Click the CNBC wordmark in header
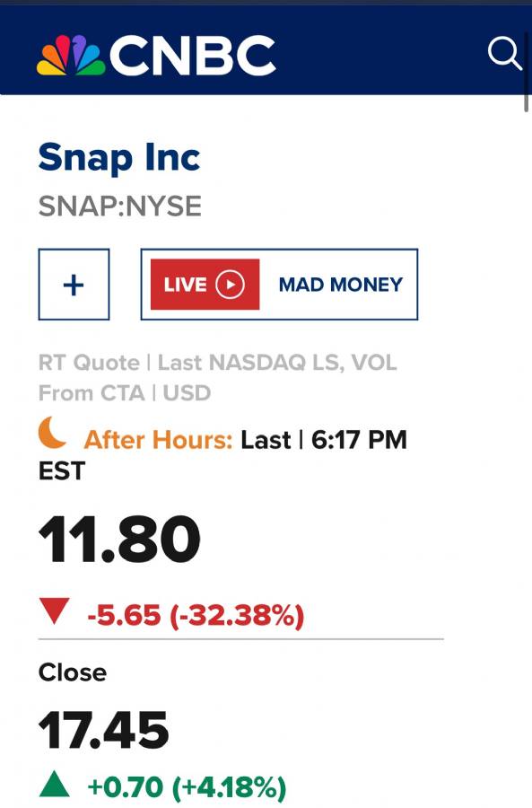This screenshot has height=808, width=532. [x=193, y=55]
